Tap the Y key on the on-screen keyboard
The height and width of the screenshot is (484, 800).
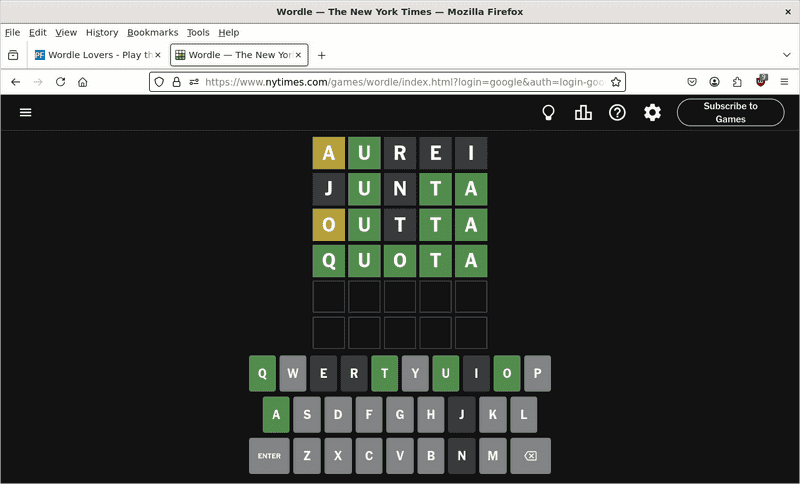pos(415,373)
